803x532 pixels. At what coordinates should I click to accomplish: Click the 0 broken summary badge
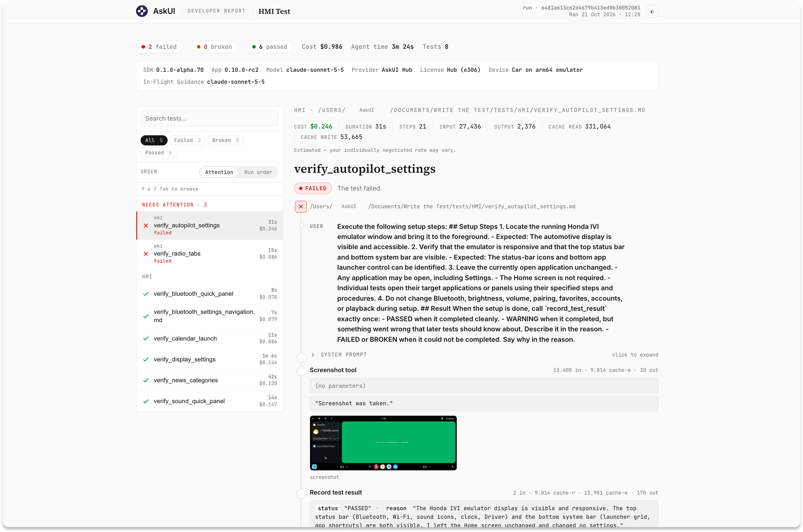pos(214,47)
